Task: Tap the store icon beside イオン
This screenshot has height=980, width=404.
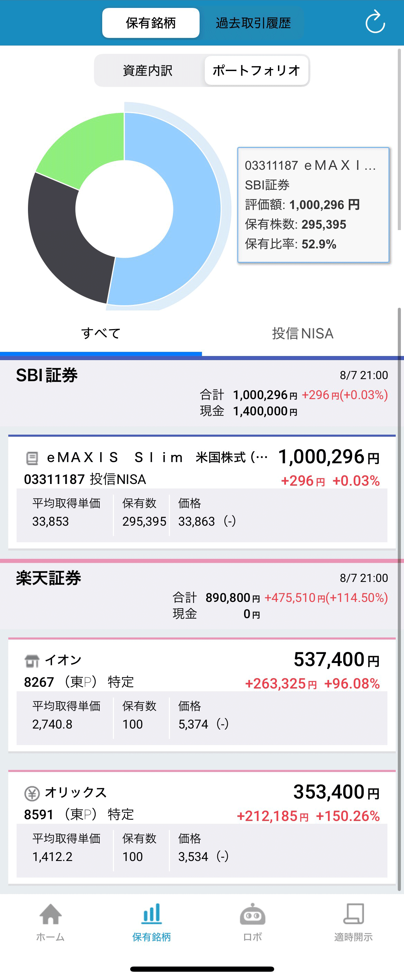Action: coord(32,661)
